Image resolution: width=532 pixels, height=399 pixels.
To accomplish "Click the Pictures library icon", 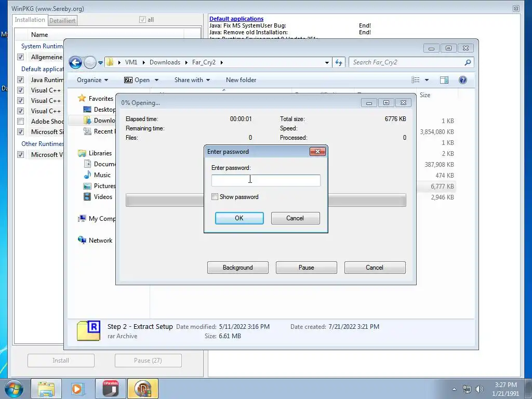I will coord(87,186).
